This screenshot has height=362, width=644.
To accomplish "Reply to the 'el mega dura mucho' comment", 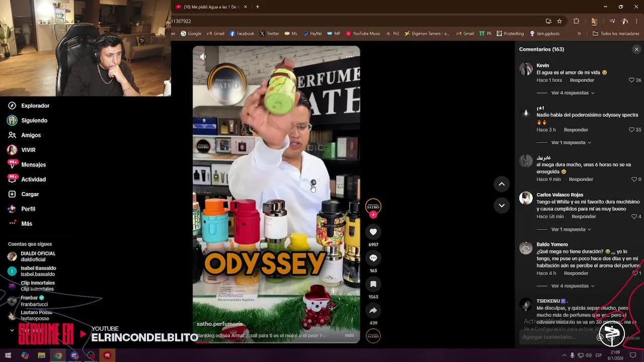I will 581,179.
